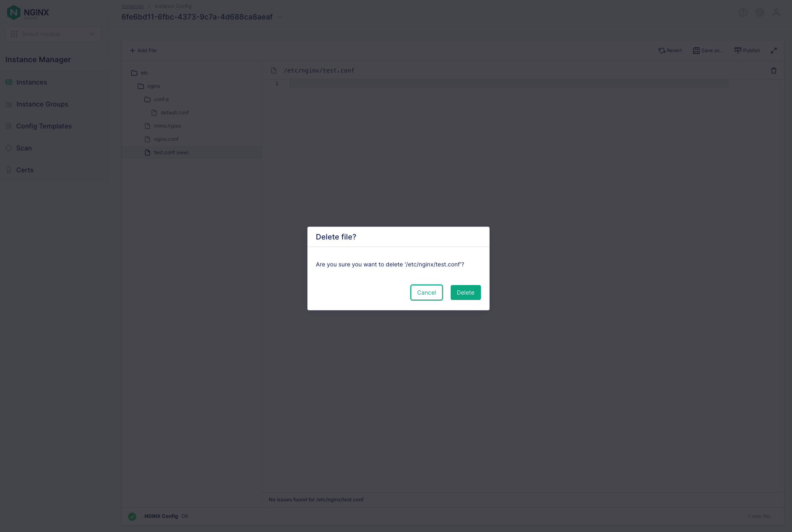Click the '1 new file.' status text

(x=759, y=516)
